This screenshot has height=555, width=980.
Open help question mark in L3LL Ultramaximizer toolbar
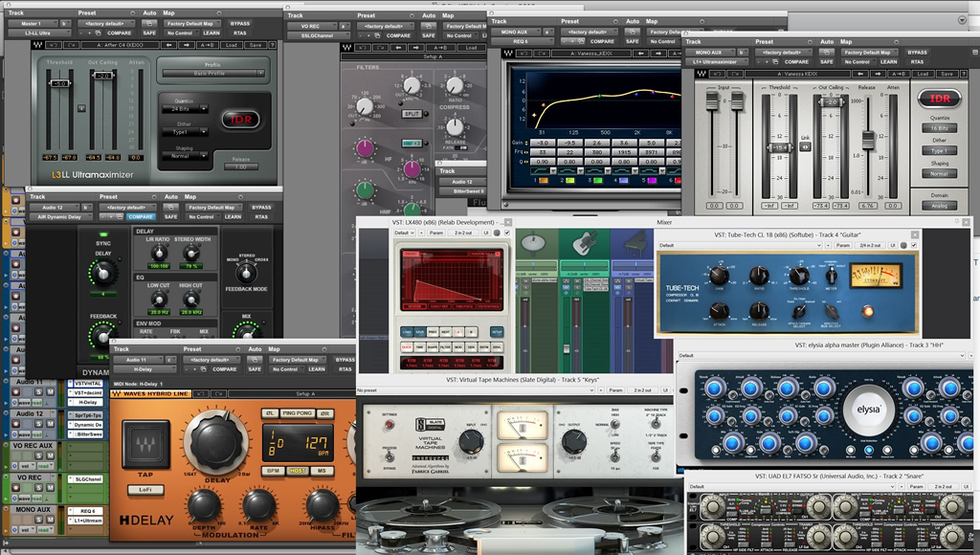click(272, 45)
